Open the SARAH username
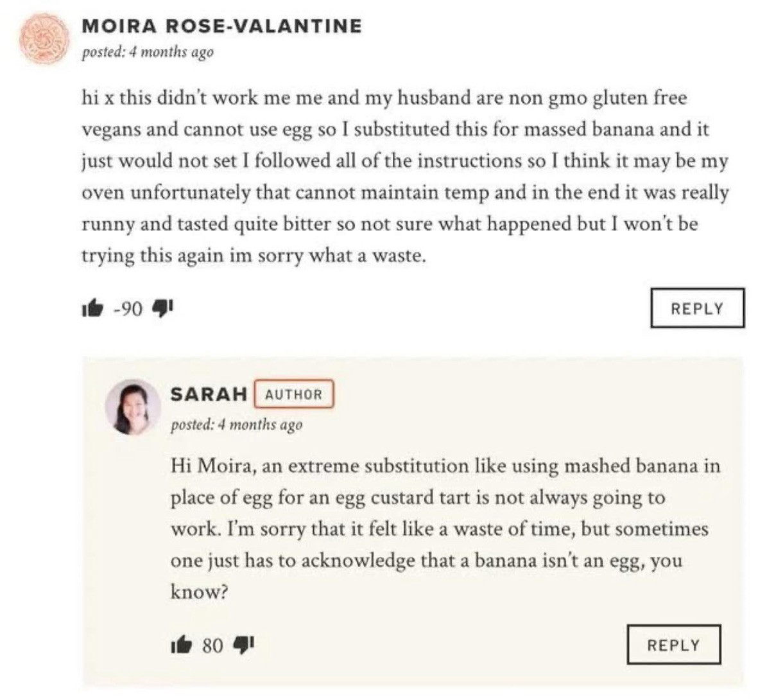 coord(209,394)
